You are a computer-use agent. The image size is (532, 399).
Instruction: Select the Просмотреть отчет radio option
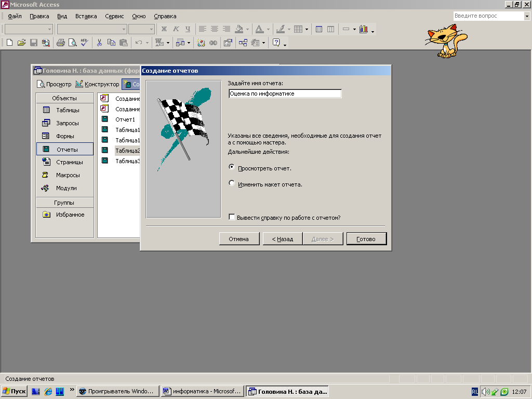tap(232, 167)
